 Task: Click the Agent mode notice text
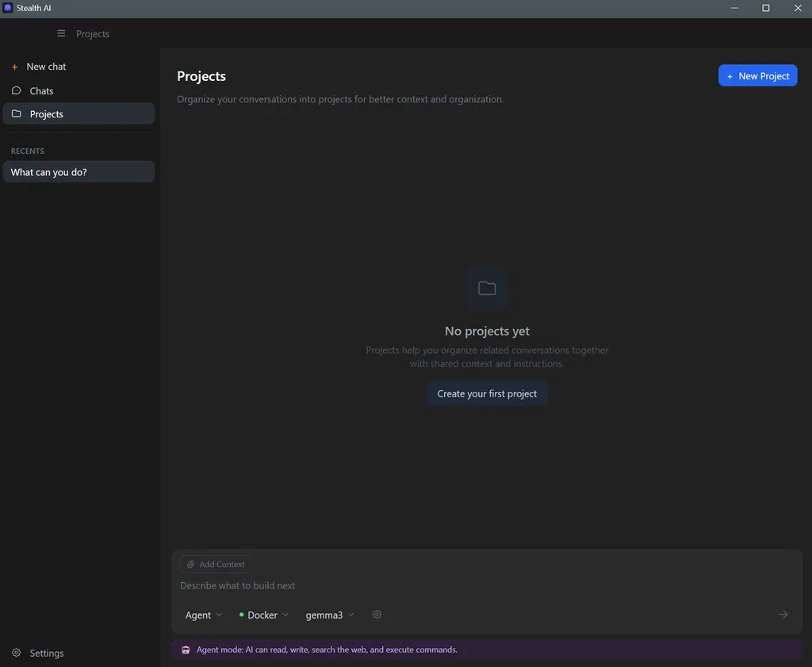click(327, 650)
